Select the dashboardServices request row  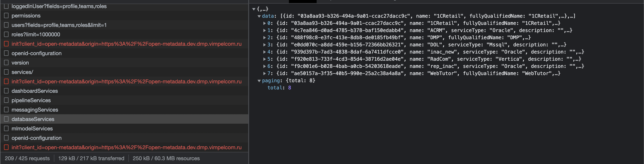(124, 91)
